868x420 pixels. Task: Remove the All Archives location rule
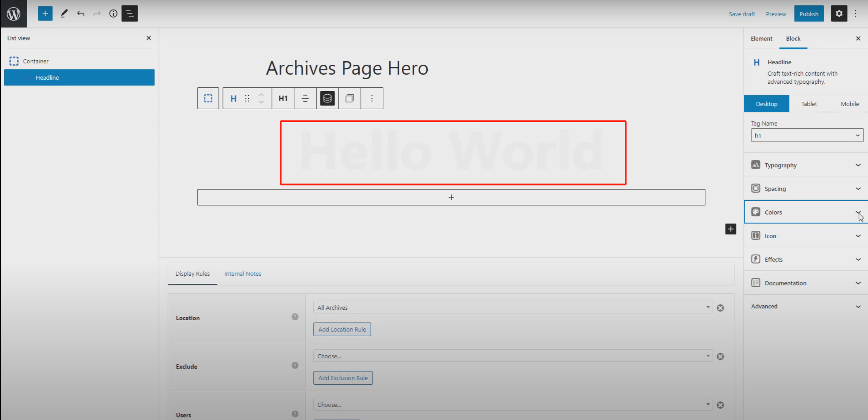[x=720, y=308]
